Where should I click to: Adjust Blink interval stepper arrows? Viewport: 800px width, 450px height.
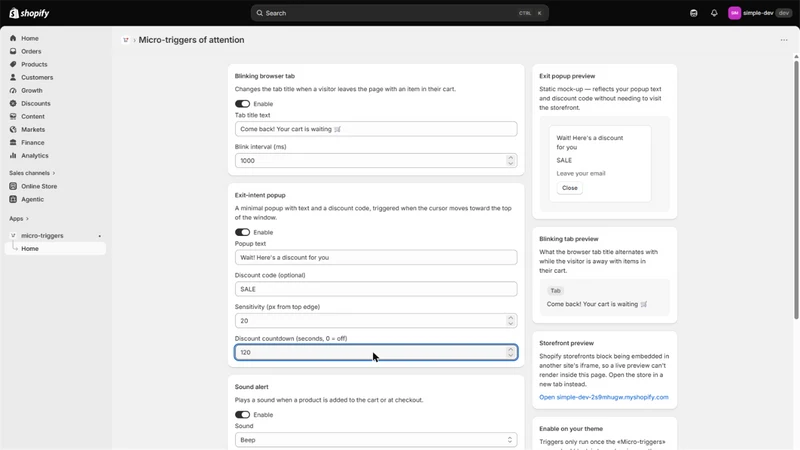510,160
